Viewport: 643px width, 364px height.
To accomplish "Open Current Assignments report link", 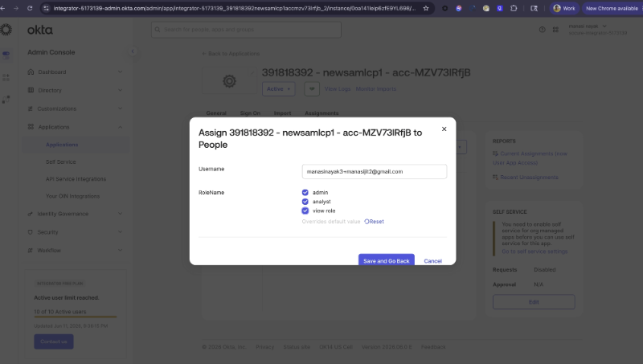I will pyautogui.click(x=530, y=158).
